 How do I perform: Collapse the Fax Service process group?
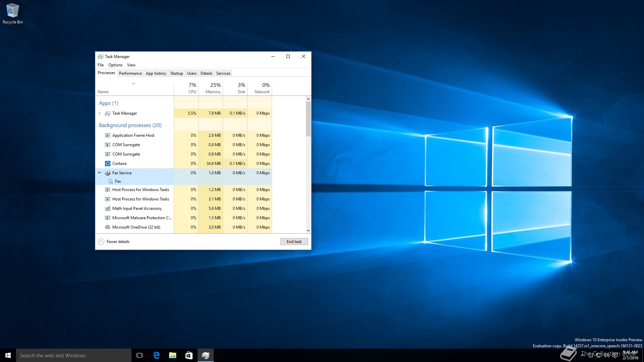coord(100,173)
